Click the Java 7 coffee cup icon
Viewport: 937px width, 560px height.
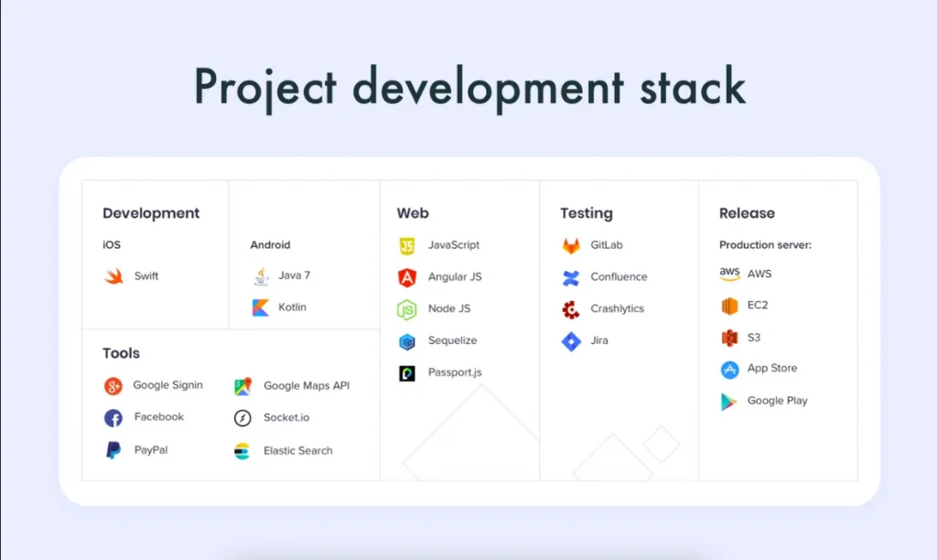(x=261, y=276)
